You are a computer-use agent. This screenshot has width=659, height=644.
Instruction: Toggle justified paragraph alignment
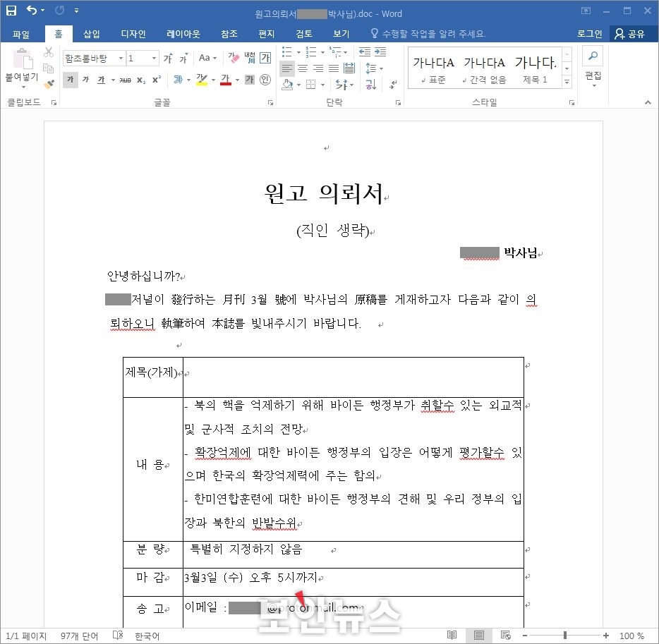[334, 68]
